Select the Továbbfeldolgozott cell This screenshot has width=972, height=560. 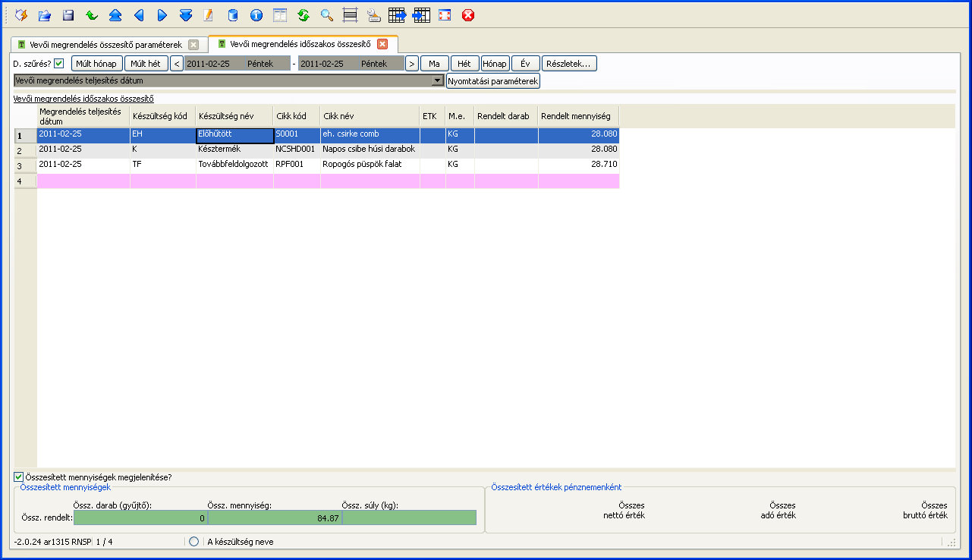point(234,165)
